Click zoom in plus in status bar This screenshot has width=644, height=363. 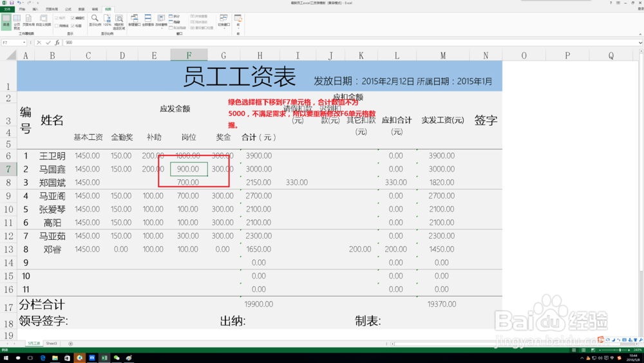(x=629, y=350)
